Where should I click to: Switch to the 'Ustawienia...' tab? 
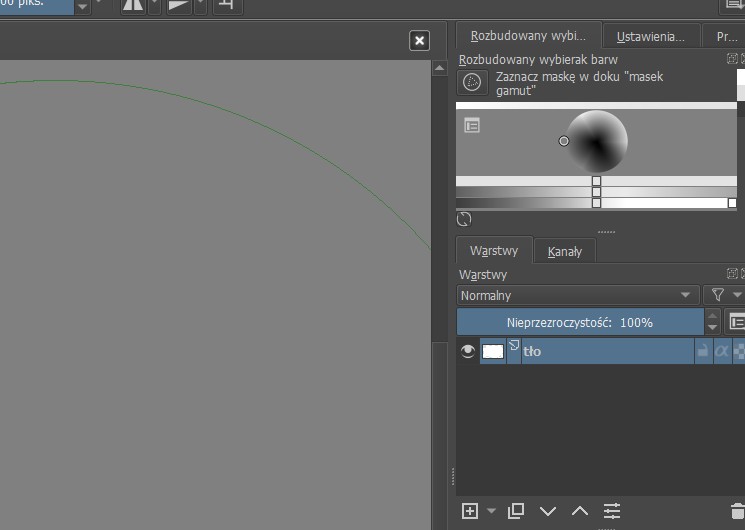(x=650, y=36)
